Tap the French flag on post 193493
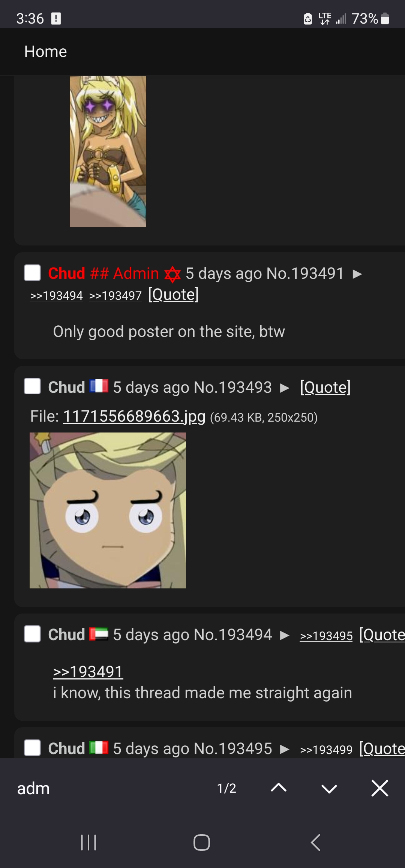This screenshot has width=405, height=868. pyautogui.click(x=99, y=386)
